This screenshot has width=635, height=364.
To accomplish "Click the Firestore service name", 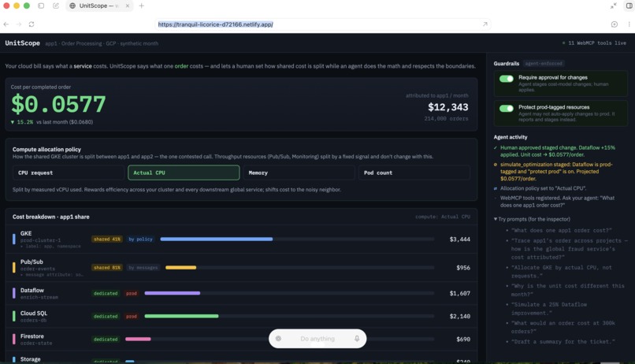I will (x=32, y=336).
